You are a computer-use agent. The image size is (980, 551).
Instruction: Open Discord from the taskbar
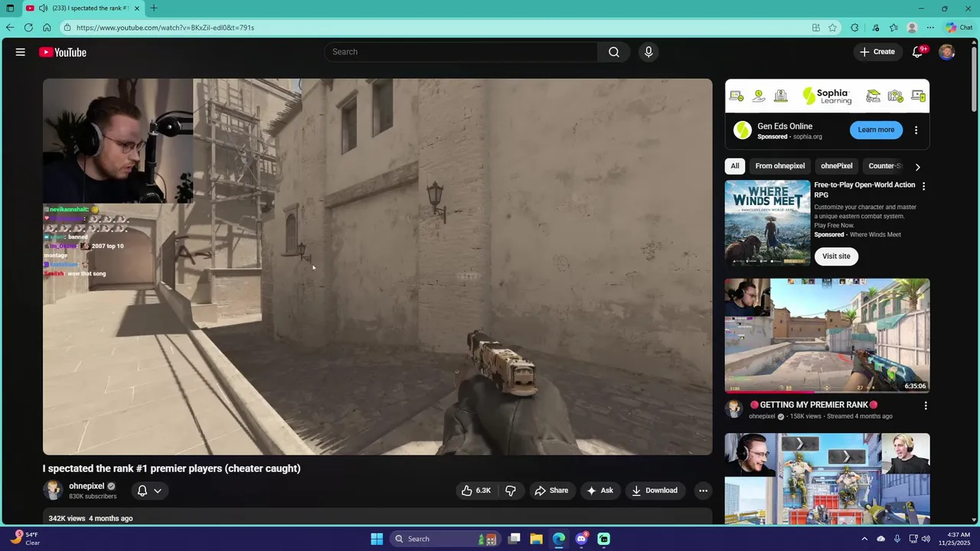(x=581, y=539)
